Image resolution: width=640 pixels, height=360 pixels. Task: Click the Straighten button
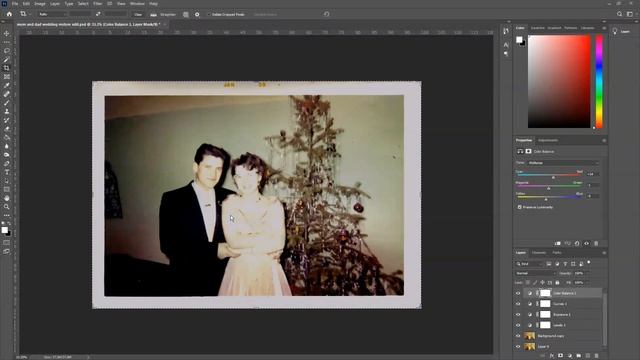[163, 14]
